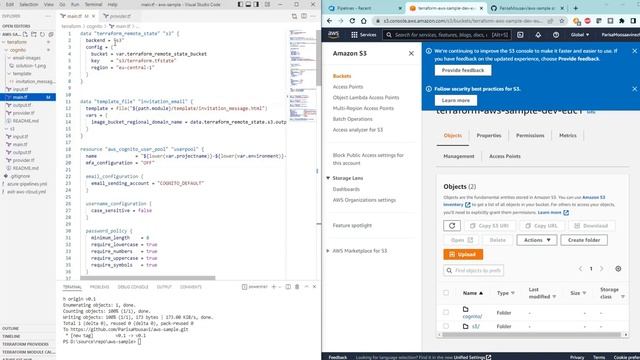Collapse the Storage Lens section
The height and width of the screenshot is (360, 640).
pyautogui.click(x=328, y=178)
